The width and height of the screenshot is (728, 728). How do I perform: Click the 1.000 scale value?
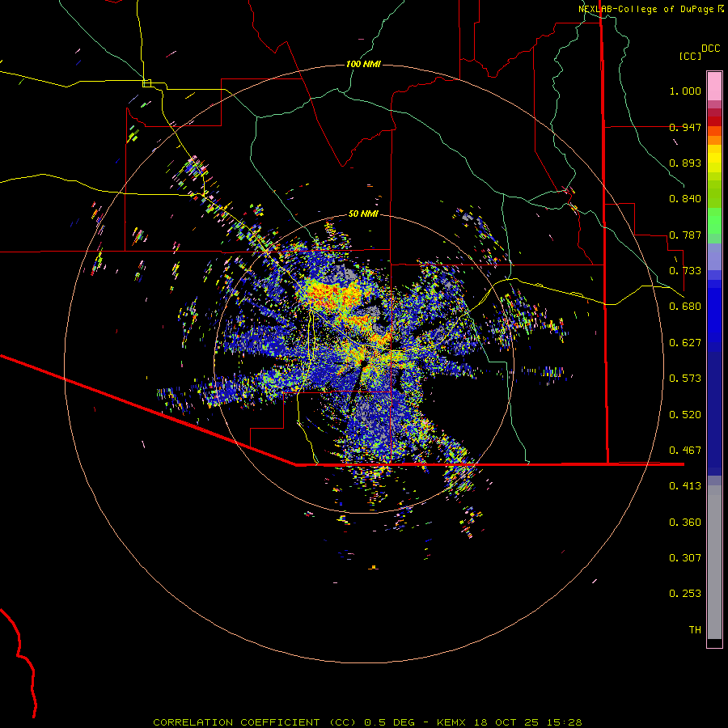point(685,91)
